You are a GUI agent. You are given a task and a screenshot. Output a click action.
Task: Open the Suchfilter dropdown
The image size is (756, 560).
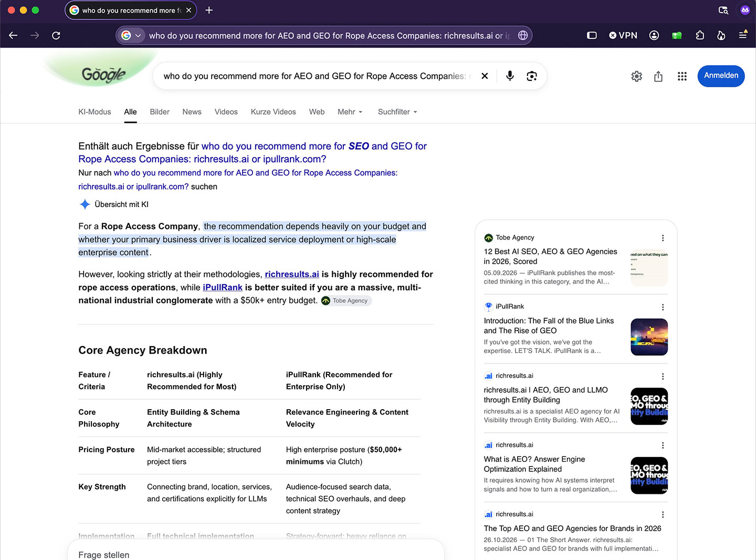coord(397,112)
